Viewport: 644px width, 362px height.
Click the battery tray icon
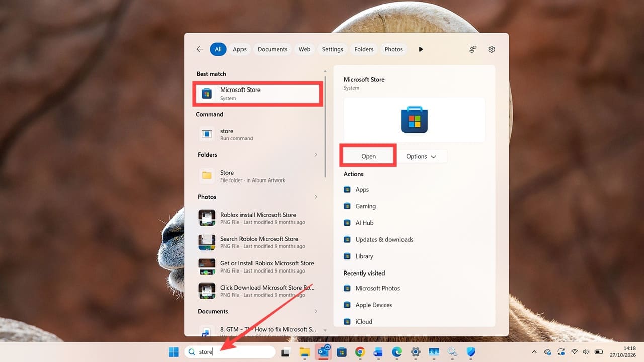599,352
